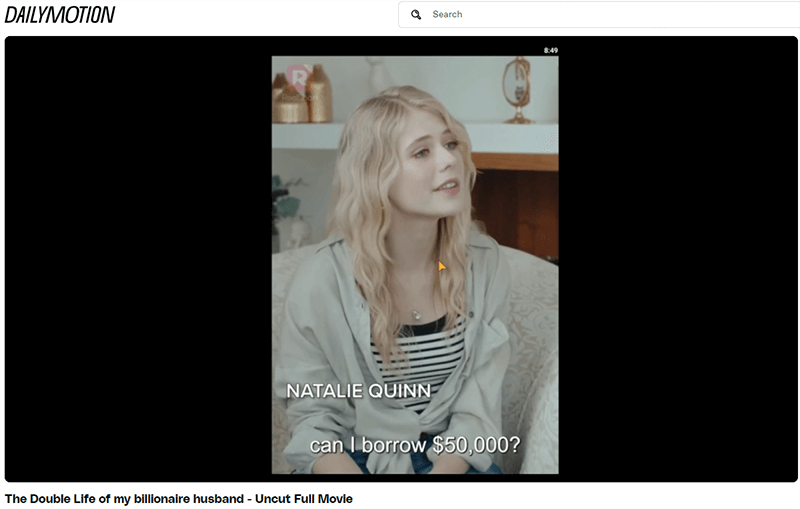Open the Dailymotion home logo
Screen dimensions: 800x509
coord(60,15)
